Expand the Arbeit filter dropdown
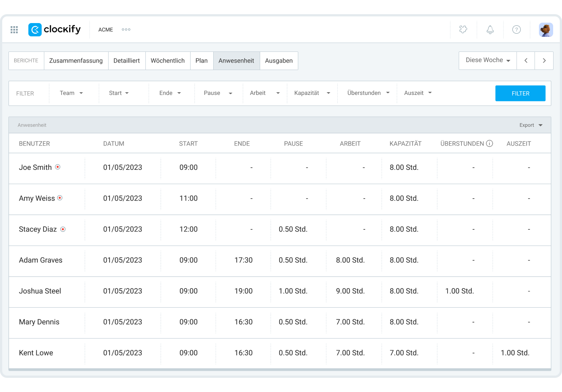Image resolution: width=562 pixels, height=392 pixels. (265, 93)
